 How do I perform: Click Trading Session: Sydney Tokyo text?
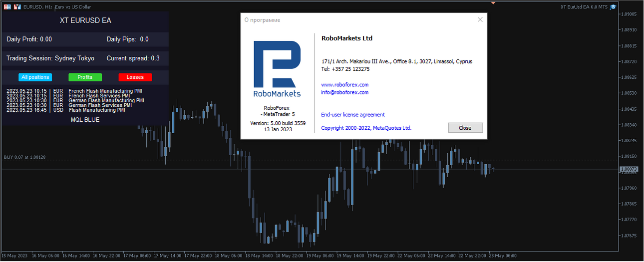[50, 58]
